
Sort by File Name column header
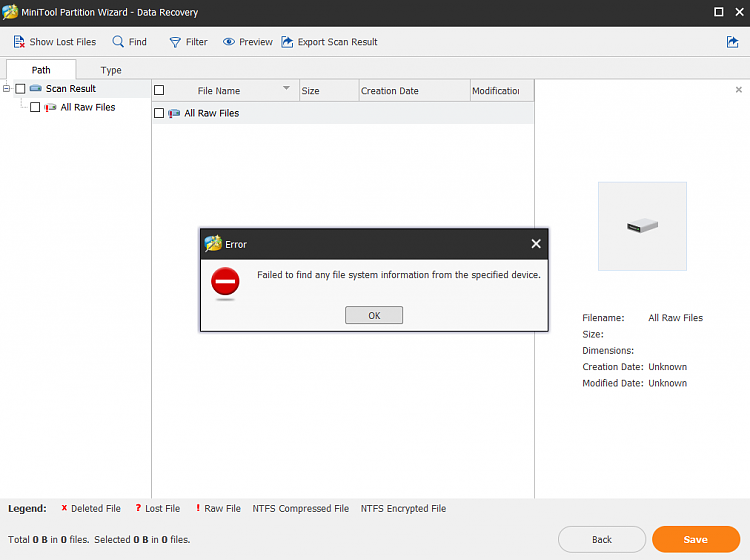[x=219, y=91]
